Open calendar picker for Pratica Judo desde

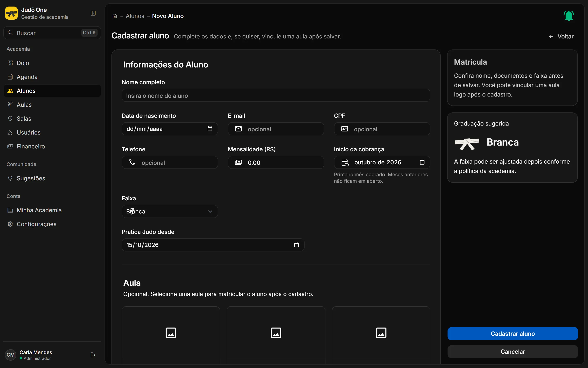click(296, 245)
